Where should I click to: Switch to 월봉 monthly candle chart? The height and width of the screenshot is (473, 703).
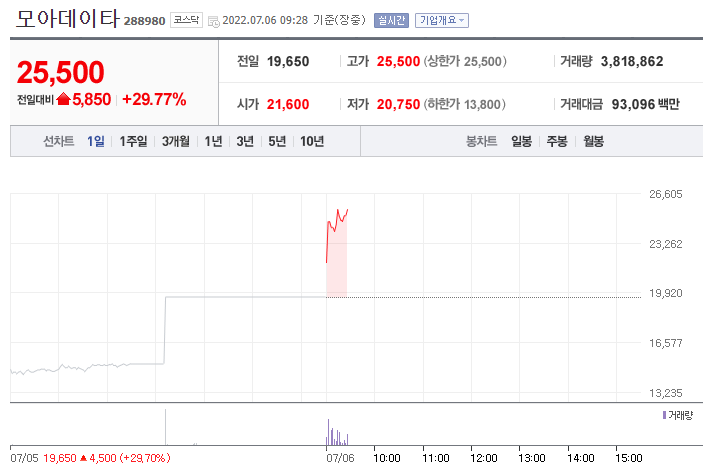593,141
